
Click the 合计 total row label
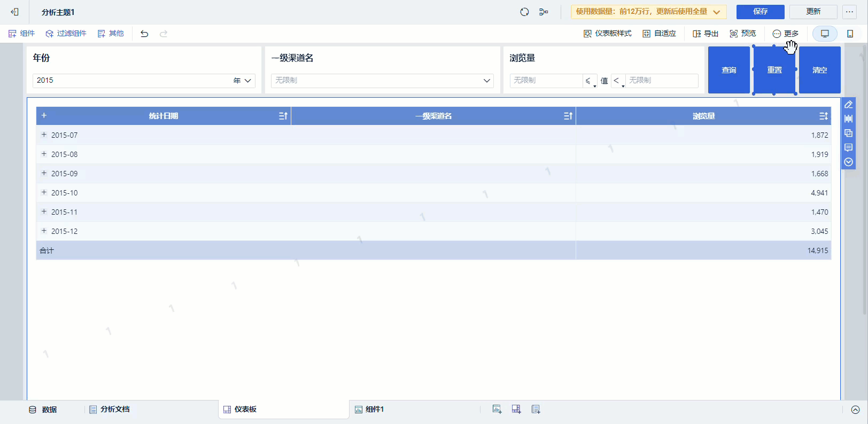coord(46,250)
